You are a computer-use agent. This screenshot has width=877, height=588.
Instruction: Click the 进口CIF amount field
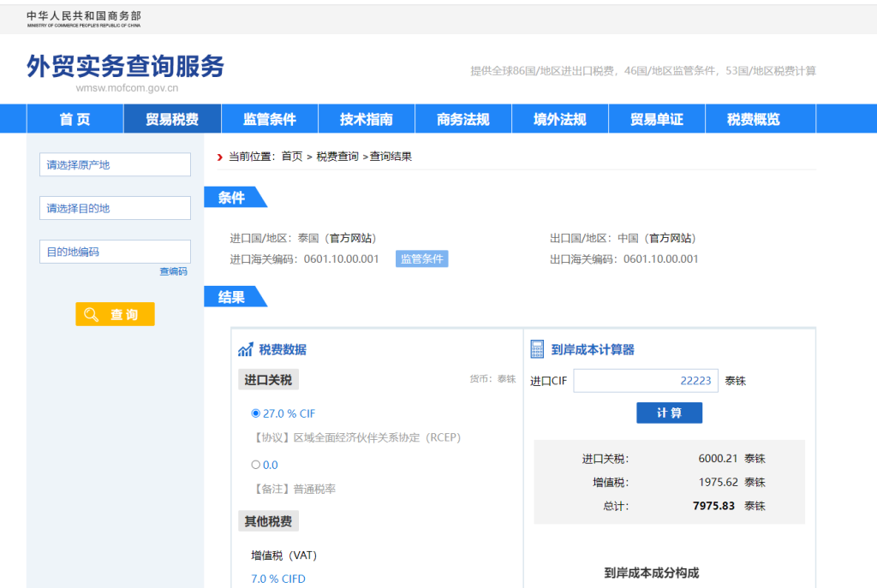(646, 381)
